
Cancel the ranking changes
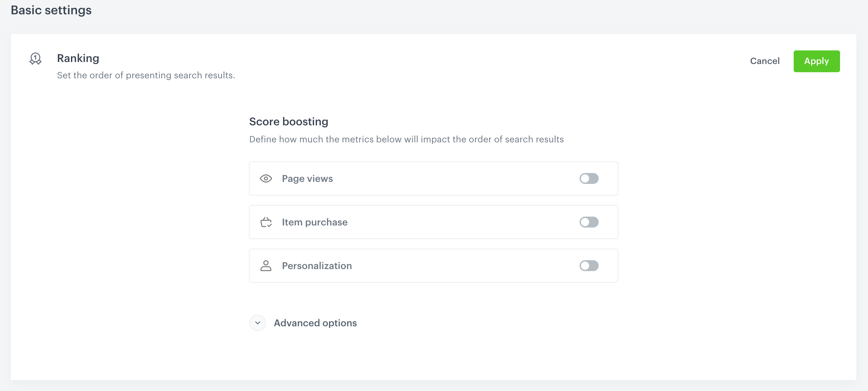(764, 61)
